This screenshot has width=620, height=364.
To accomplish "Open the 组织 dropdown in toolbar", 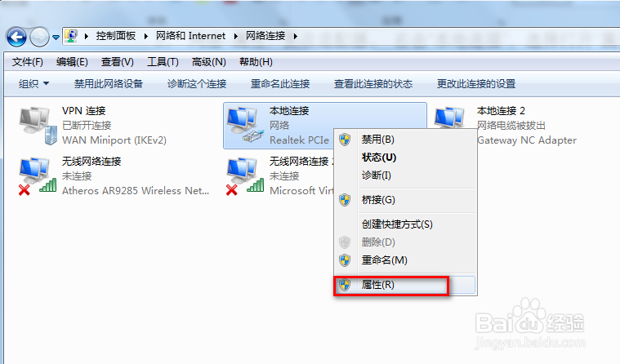I will pyautogui.click(x=33, y=84).
